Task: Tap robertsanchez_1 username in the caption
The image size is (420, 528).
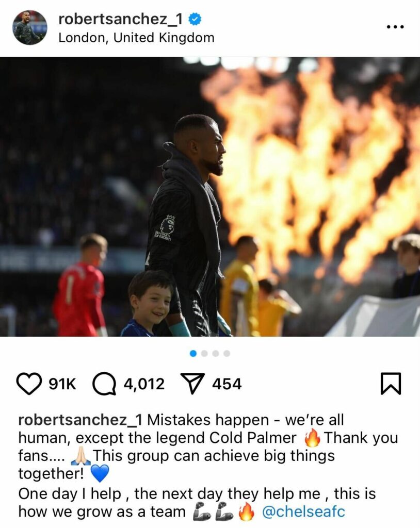Action: [80, 420]
